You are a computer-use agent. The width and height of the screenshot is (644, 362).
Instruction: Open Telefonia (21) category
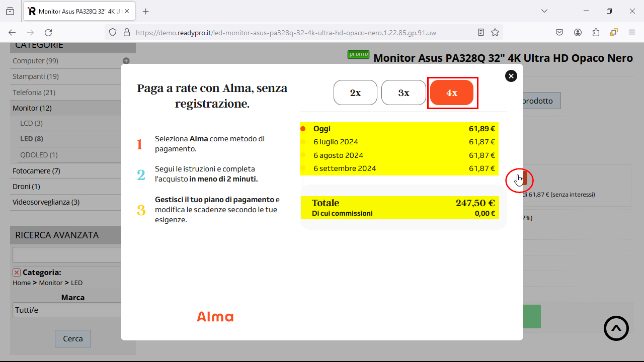34,93
